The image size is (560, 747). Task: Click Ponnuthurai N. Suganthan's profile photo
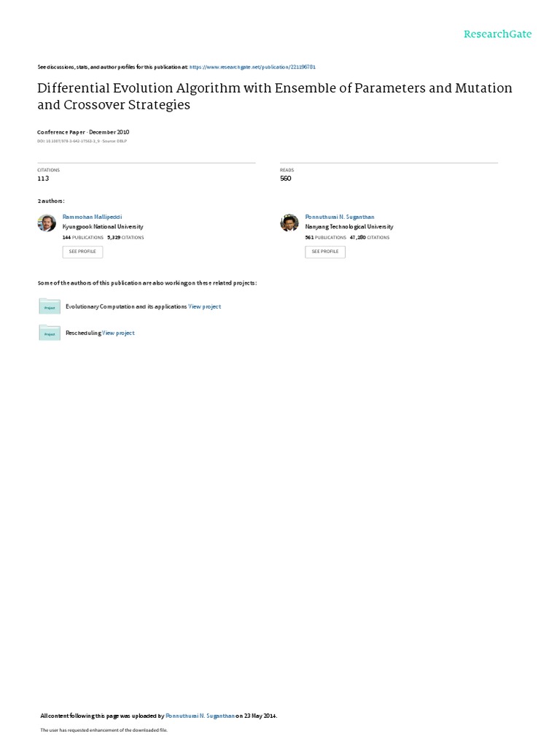[289, 223]
